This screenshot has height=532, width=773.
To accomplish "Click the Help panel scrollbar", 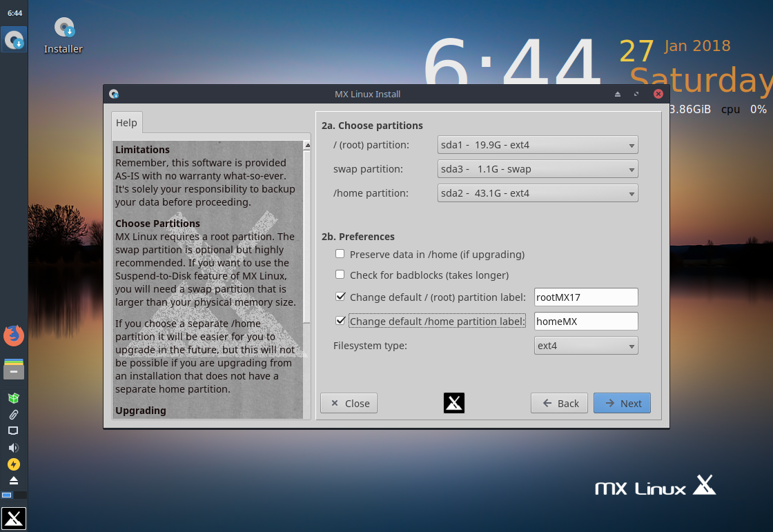I will (307, 237).
